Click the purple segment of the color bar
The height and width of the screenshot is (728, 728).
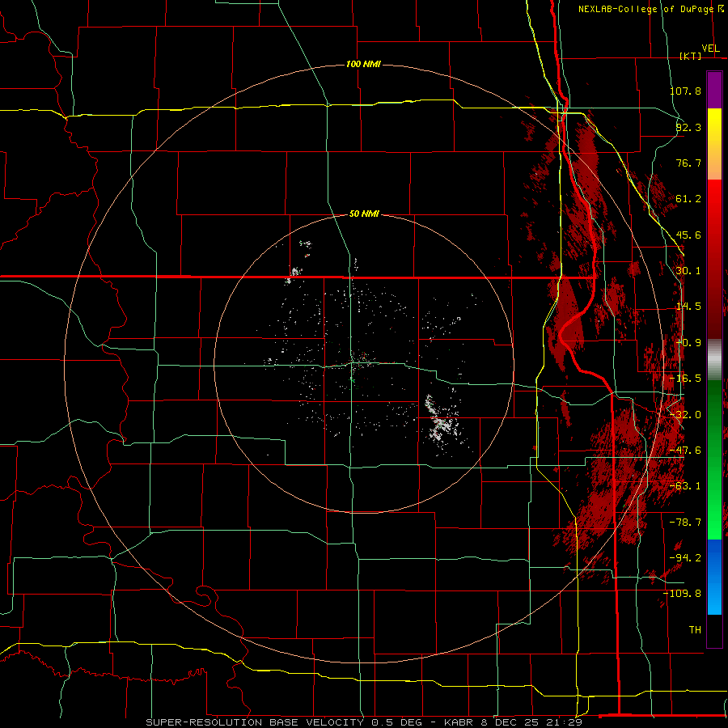[714, 90]
